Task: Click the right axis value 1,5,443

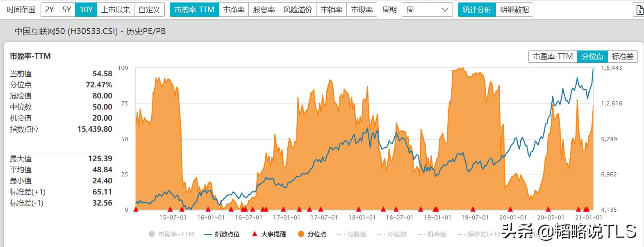Action: [612, 68]
